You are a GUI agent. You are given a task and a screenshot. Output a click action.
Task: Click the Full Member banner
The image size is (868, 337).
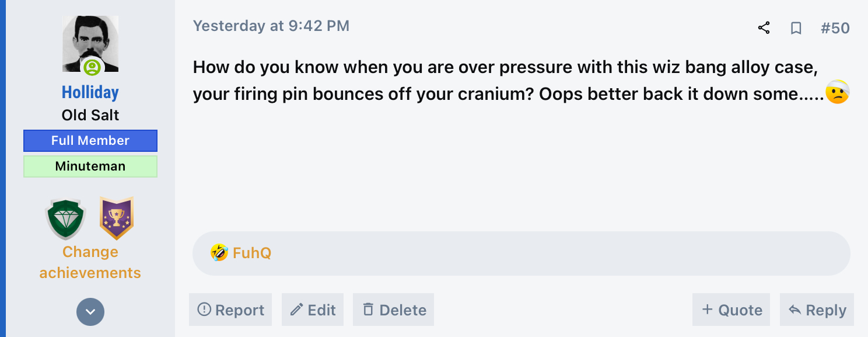(x=90, y=141)
